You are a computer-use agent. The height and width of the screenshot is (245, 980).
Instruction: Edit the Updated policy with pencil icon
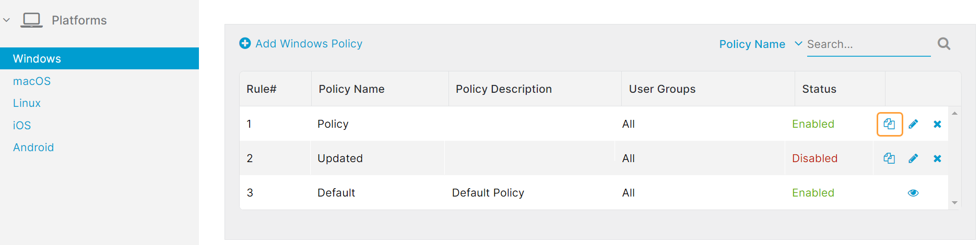913,158
